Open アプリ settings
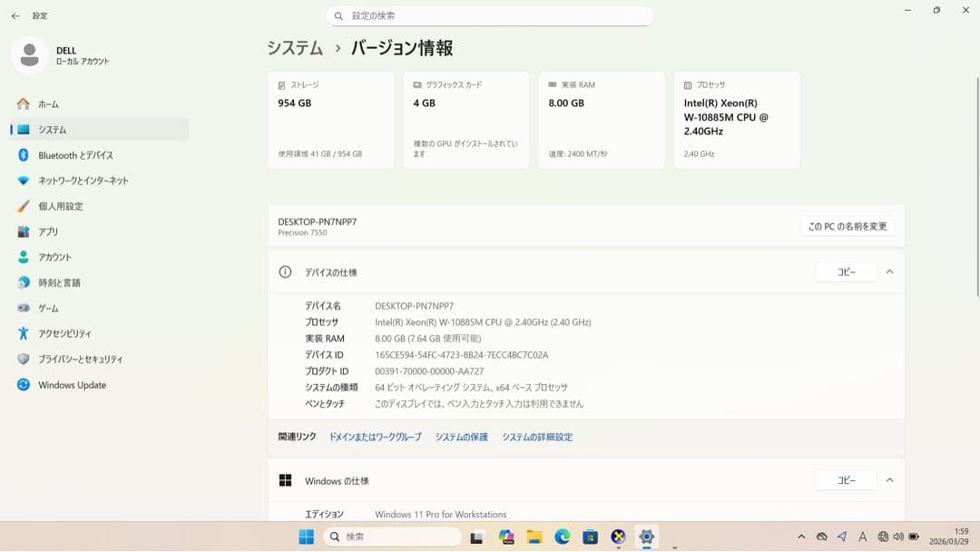 tap(99, 232)
